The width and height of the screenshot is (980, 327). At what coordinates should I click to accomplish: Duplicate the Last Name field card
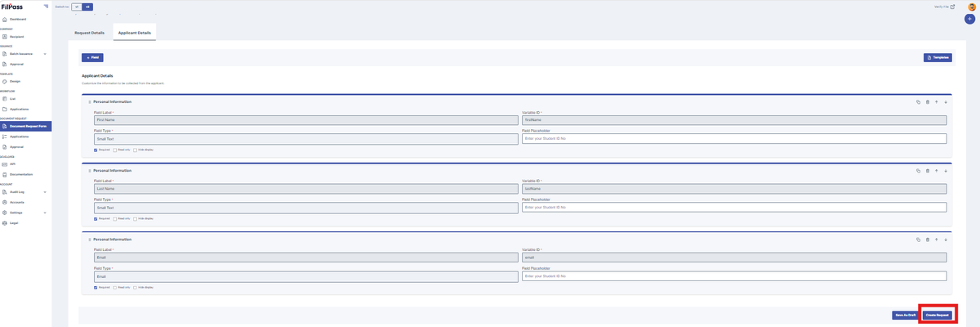918,170
